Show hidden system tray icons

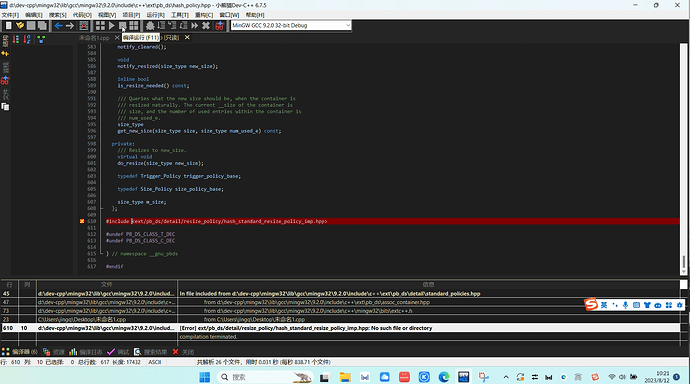(506, 377)
